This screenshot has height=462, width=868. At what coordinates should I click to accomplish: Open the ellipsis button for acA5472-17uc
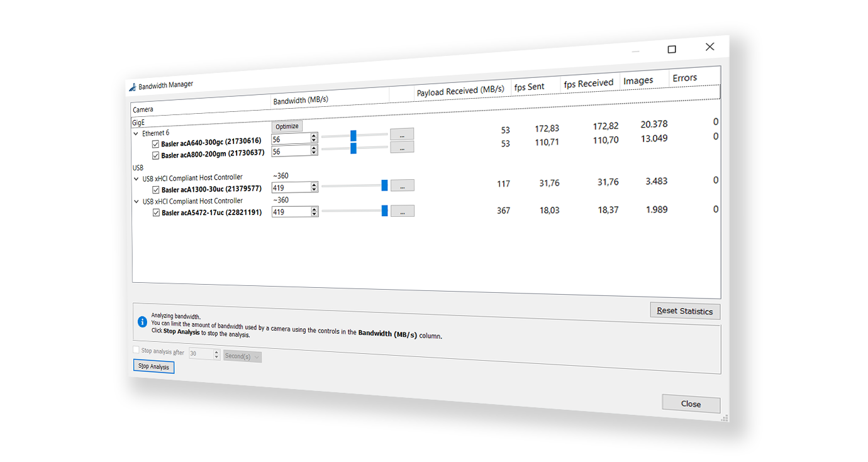pyautogui.click(x=403, y=211)
